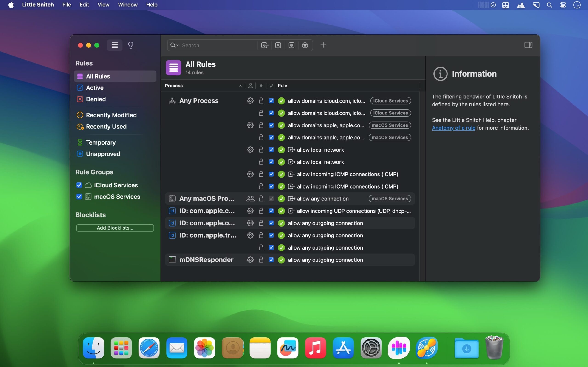Image resolution: width=588 pixels, height=367 pixels.
Task: Click the back-arrow history icon beside search
Action: (264, 45)
